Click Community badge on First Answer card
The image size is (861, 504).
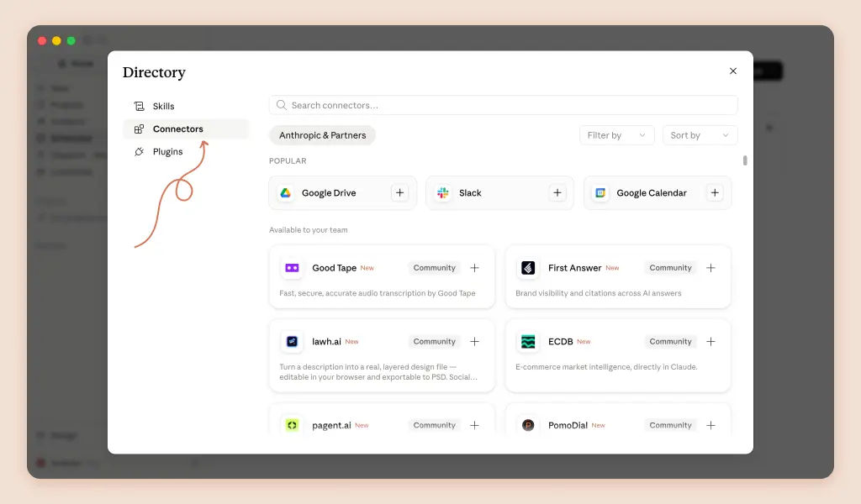[670, 268]
